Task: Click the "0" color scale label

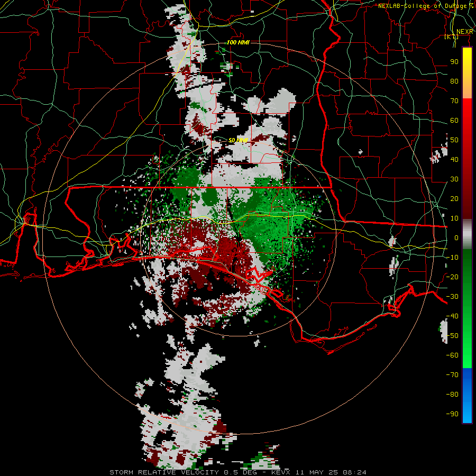Action: click(x=456, y=238)
